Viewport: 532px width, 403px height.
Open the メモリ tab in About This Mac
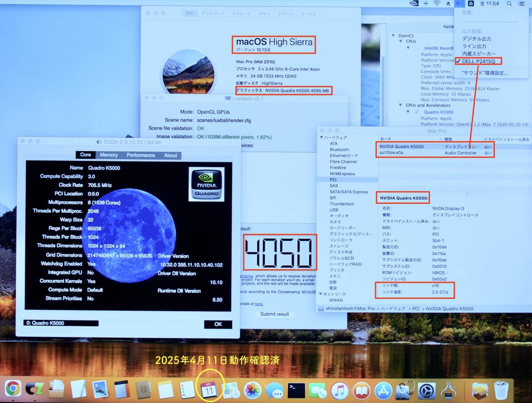pos(265,14)
